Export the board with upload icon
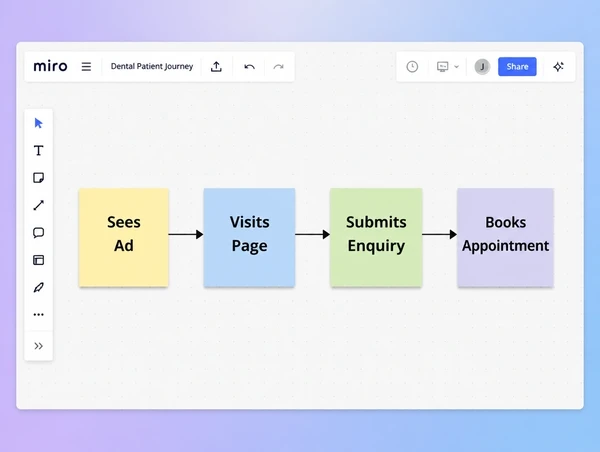This screenshot has width=600, height=452. coord(216,67)
